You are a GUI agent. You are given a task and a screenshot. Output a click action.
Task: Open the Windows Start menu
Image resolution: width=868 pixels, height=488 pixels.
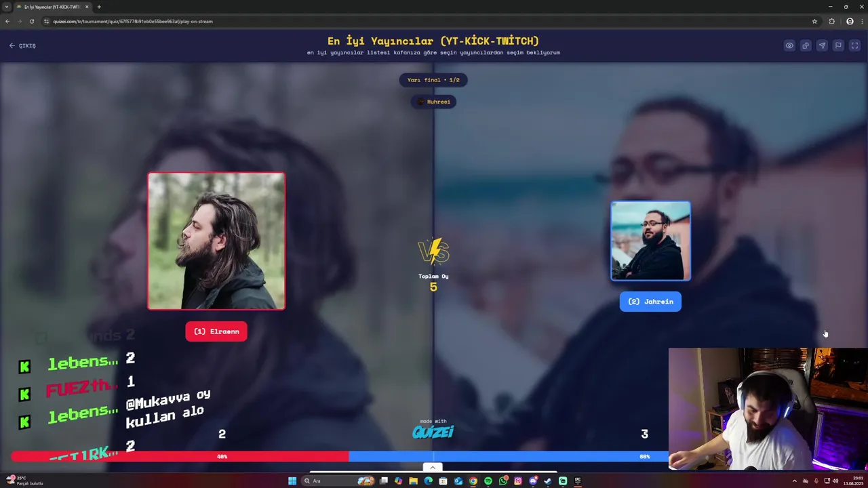tap(292, 481)
